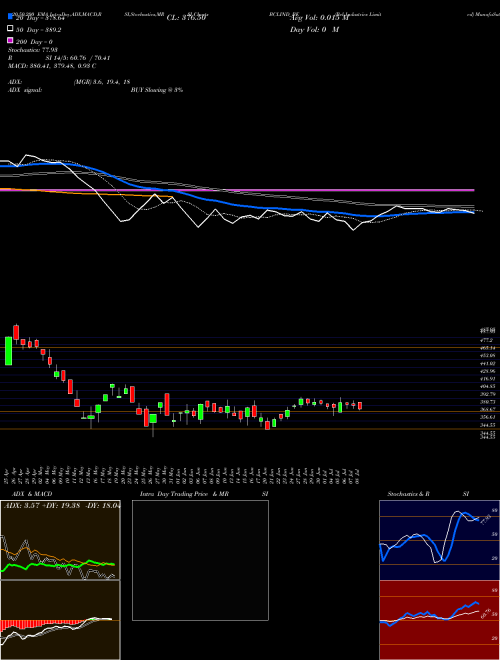Select the 200 Day - 0 legend label

(34, 42)
